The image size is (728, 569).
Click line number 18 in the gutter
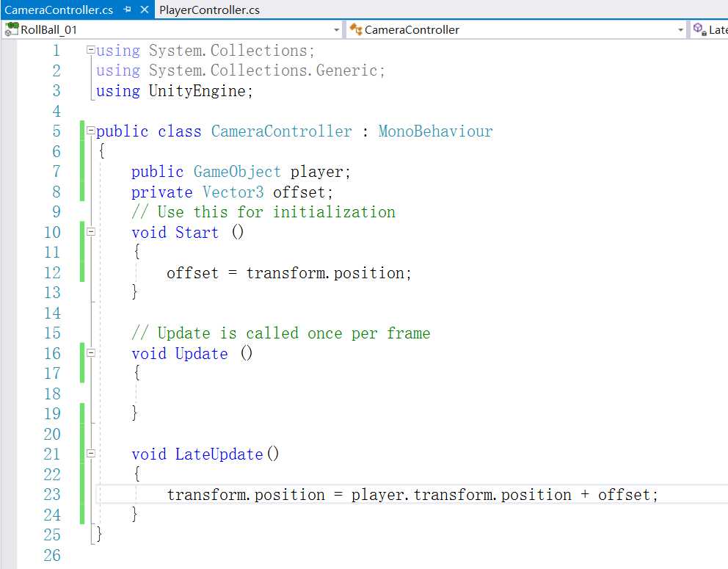pyautogui.click(x=52, y=394)
